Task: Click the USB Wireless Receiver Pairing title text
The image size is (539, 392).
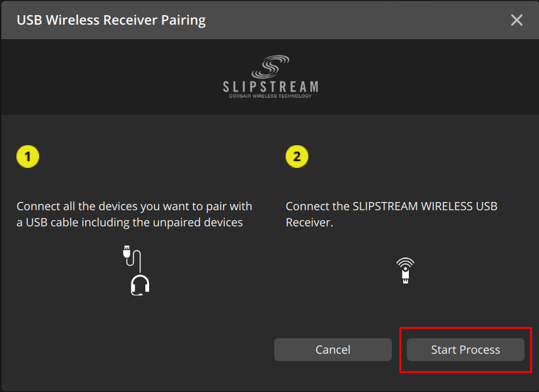Action: tap(111, 20)
